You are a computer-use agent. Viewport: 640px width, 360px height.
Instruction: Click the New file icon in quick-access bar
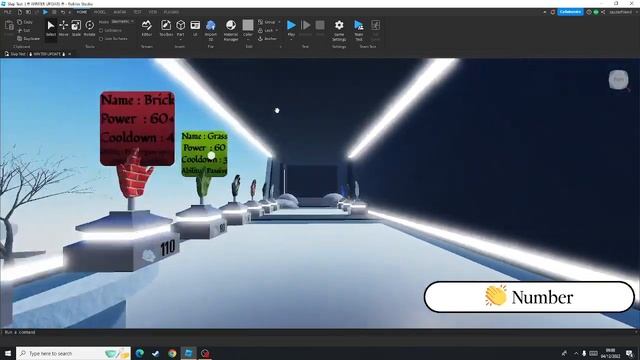pos(19,12)
